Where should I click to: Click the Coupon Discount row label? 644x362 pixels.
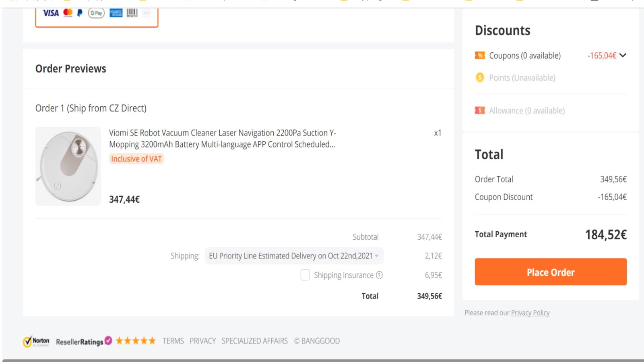(x=504, y=197)
